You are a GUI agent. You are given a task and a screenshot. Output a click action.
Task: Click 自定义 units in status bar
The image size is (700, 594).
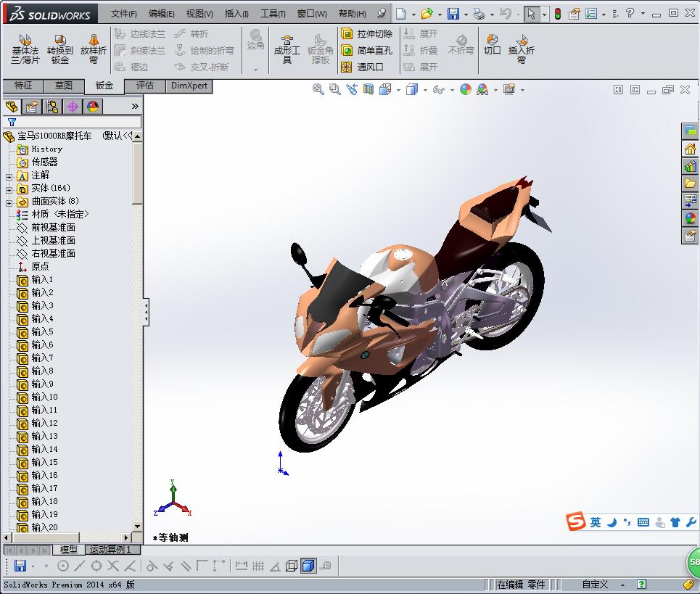pyautogui.click(x=595, y=584)
